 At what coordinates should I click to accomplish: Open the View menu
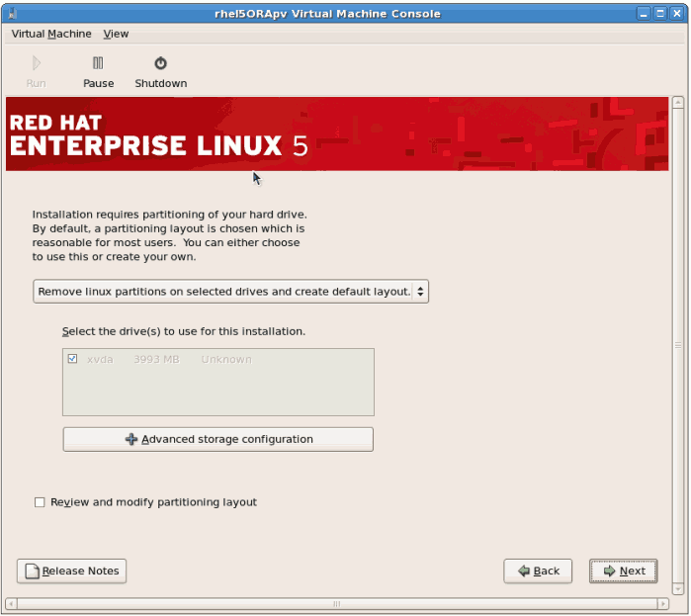116,34
